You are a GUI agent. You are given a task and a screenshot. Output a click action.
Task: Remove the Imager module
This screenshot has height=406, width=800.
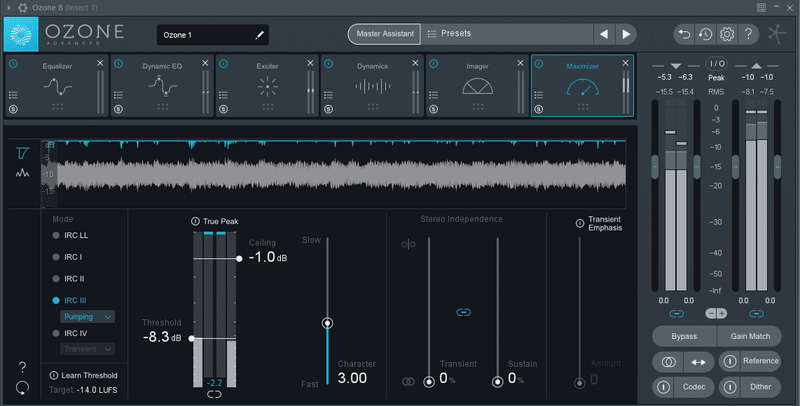point(520,63)
